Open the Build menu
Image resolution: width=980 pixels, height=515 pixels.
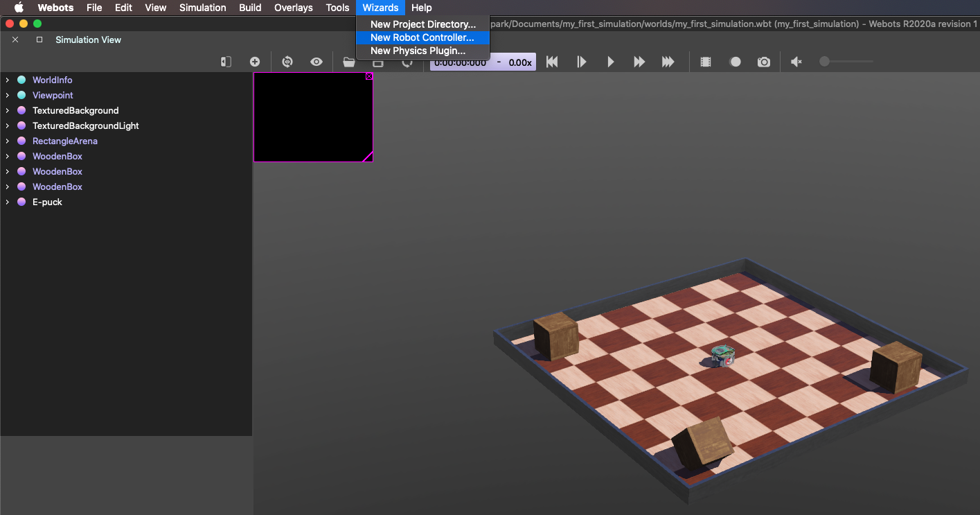click(x=250, y=8)
